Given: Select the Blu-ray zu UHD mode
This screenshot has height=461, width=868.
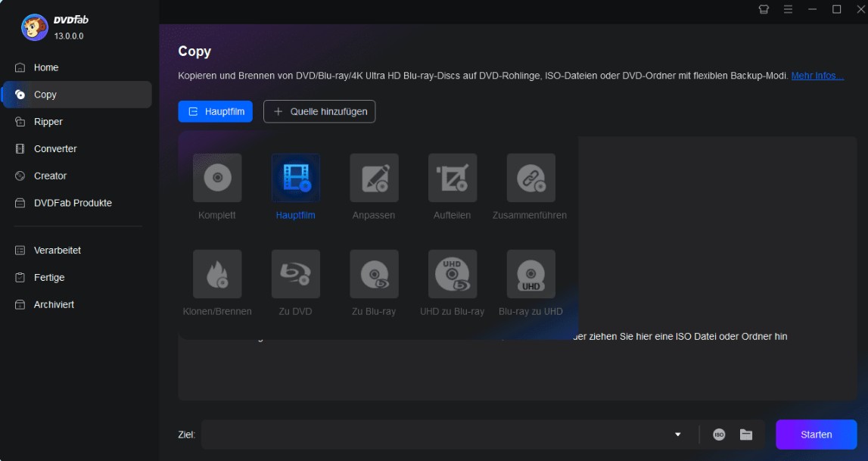Looking at the screenshot, I should coord(531,274).
